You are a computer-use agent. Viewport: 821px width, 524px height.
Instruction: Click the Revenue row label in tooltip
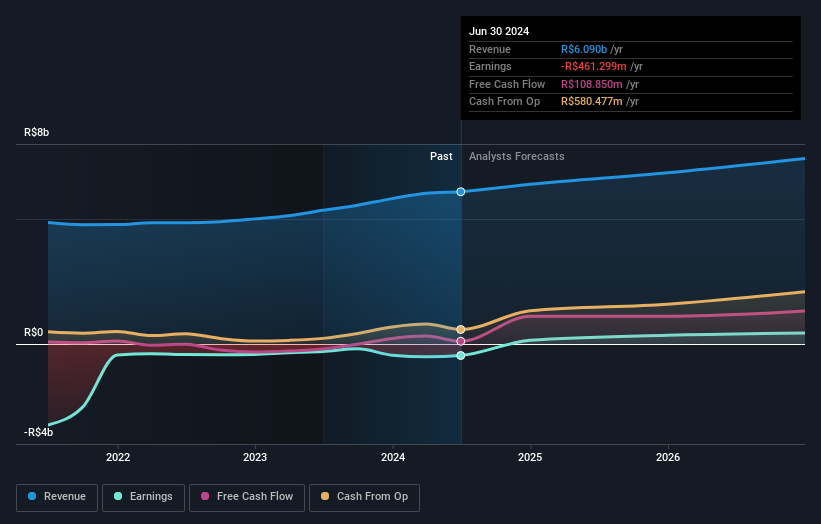[490, 49]
